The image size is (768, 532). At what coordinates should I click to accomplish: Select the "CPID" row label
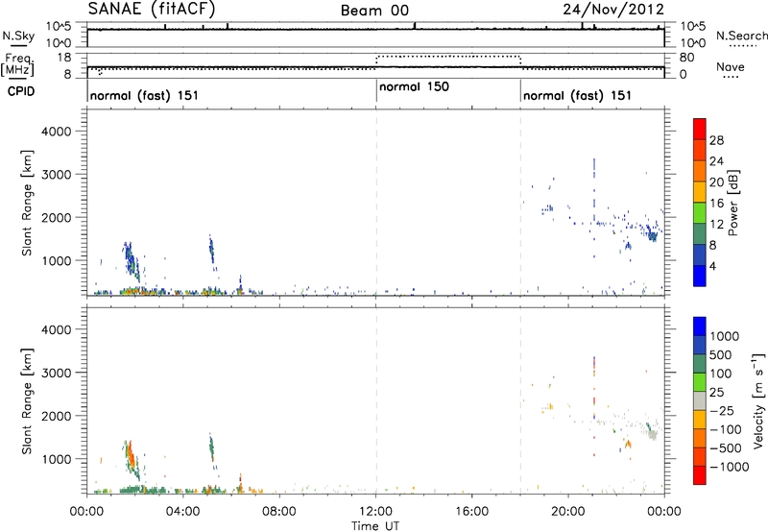tap(21, 91)
